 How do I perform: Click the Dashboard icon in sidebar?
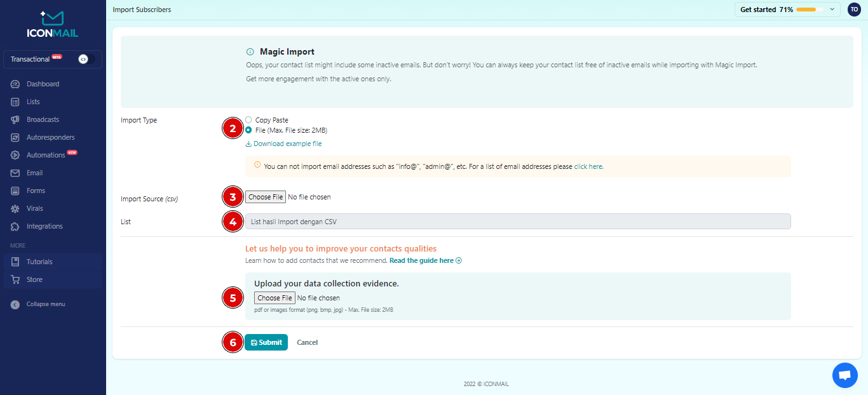pyautogui.click(x=15, y=84)
